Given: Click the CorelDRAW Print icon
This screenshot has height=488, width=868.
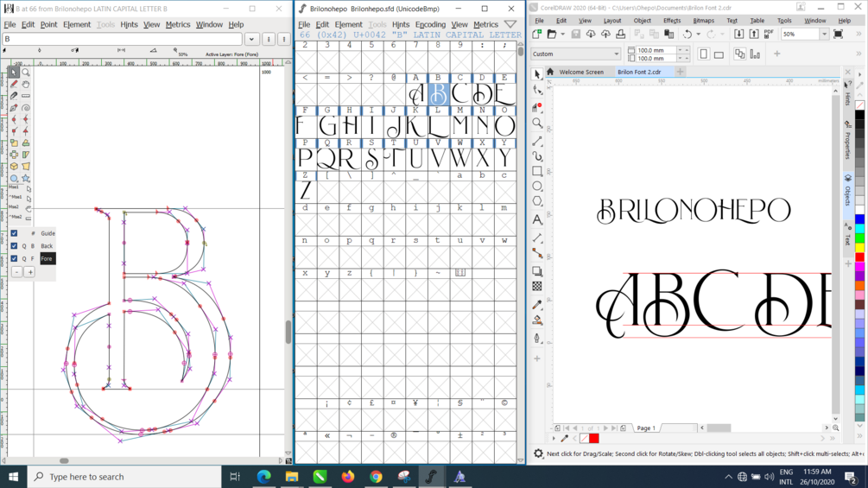Looking at the screenshot, I should pyautogui.click(x=620, y=35).
